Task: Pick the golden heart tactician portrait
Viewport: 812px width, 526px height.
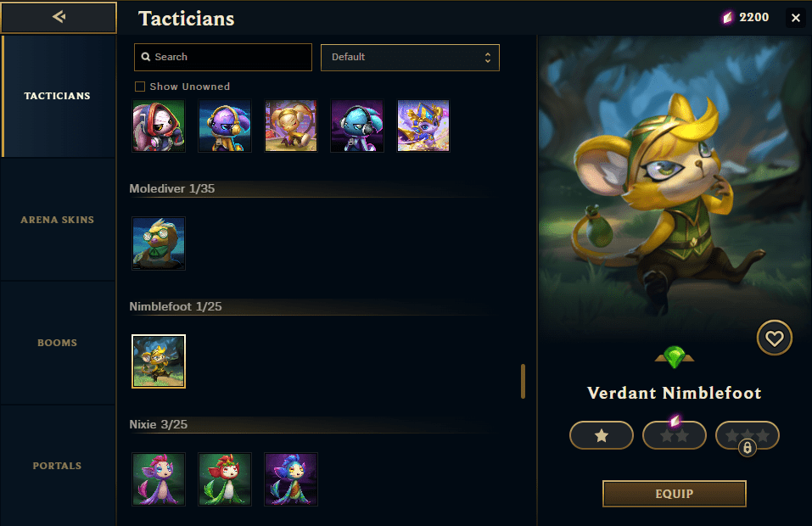Action: pos(291,126)
